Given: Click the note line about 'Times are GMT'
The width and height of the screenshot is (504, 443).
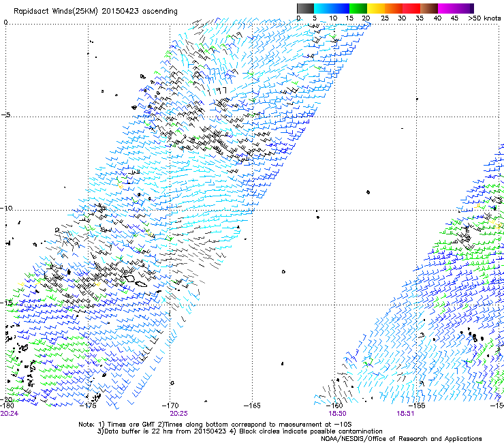Looking at the screenshot, I should pos(215,425).
